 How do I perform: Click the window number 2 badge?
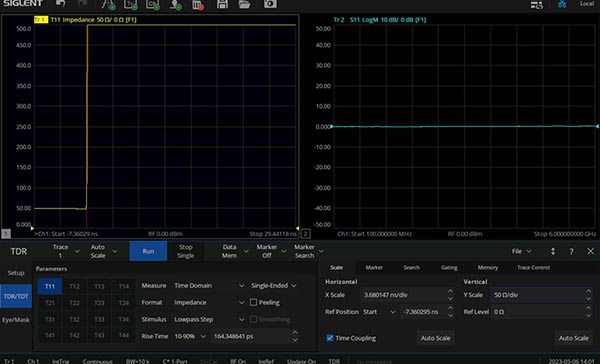(305, 233)
